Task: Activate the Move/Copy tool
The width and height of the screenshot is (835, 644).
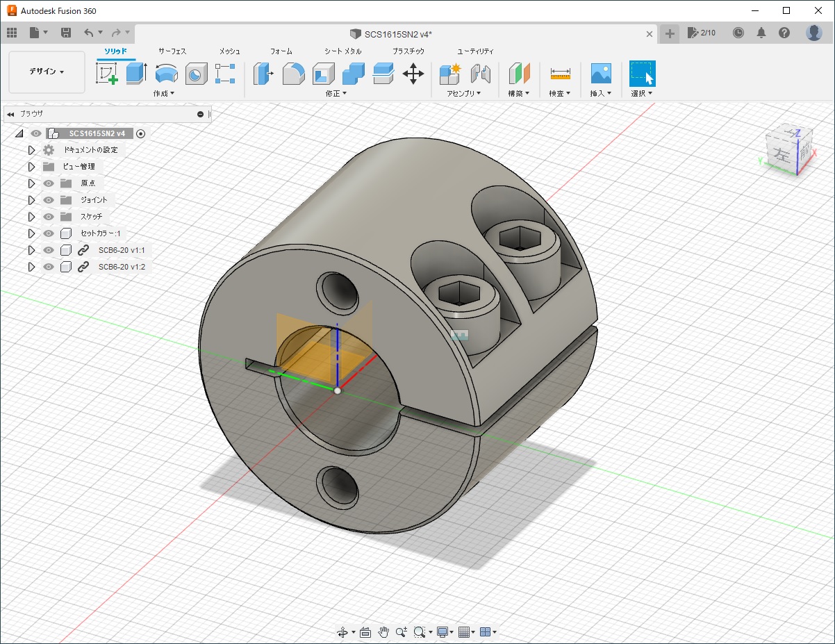Action: (x=413, y=73)
